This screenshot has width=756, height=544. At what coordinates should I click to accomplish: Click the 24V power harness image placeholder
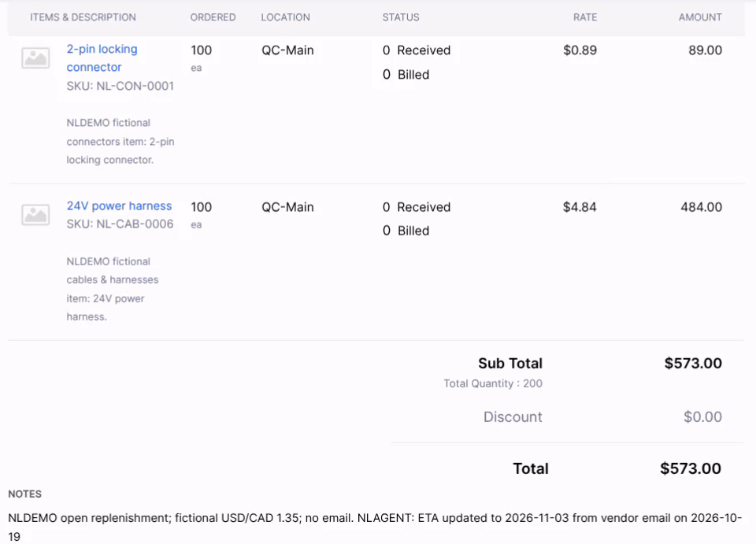point(35,214)
